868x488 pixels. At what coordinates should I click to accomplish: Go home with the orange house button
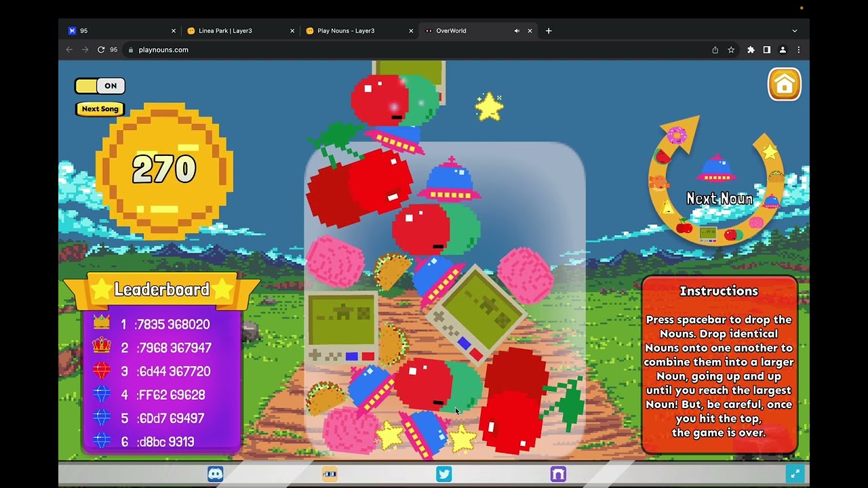click(785, 85)
